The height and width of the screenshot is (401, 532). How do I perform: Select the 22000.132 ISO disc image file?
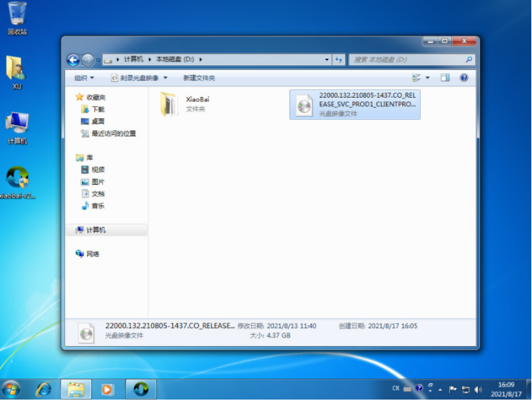pos(354,104)
